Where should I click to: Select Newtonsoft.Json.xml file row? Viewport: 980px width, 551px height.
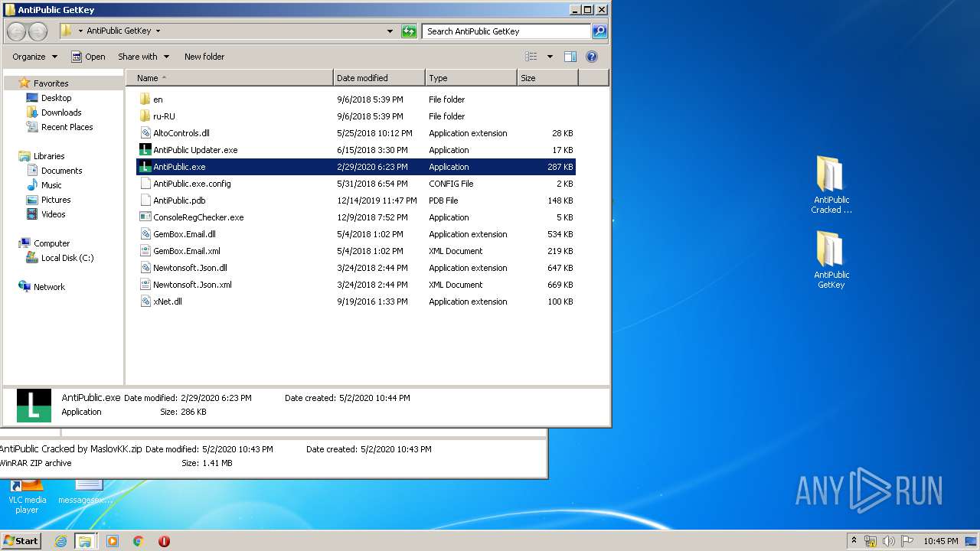356,285
